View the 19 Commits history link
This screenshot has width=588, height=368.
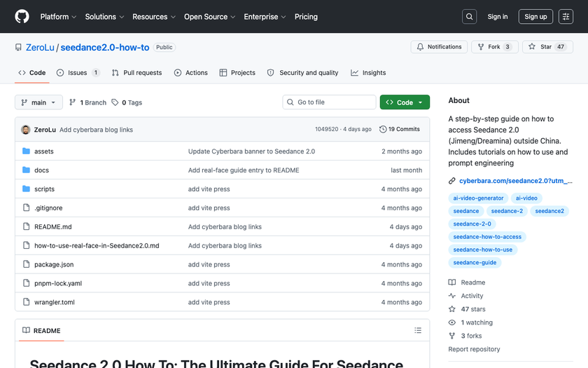tap(400, 129)
